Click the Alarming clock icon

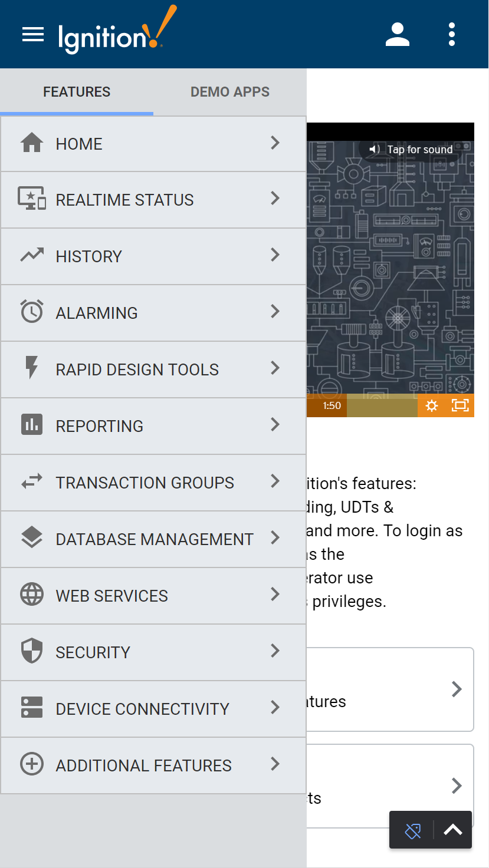32,312
